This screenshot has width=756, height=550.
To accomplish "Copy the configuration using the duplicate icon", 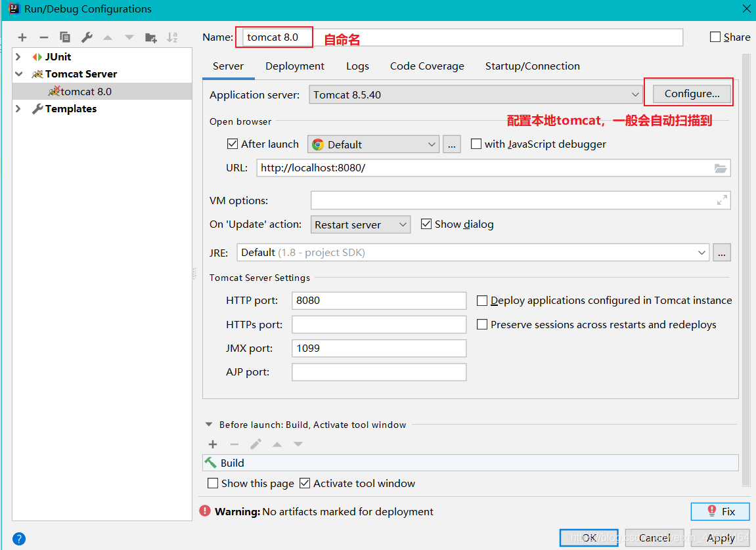I will tap(65, 37).
